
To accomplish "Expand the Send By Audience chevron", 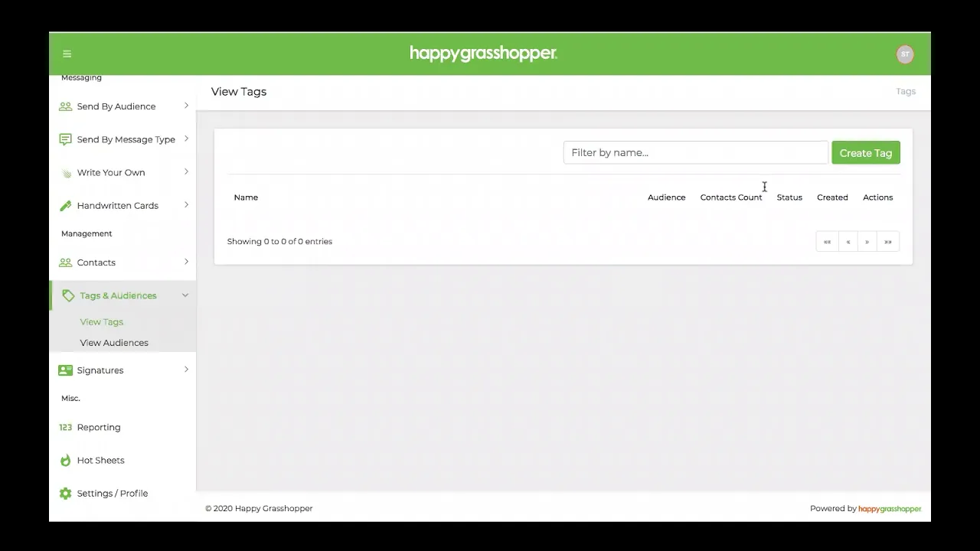I will [186, 106].
